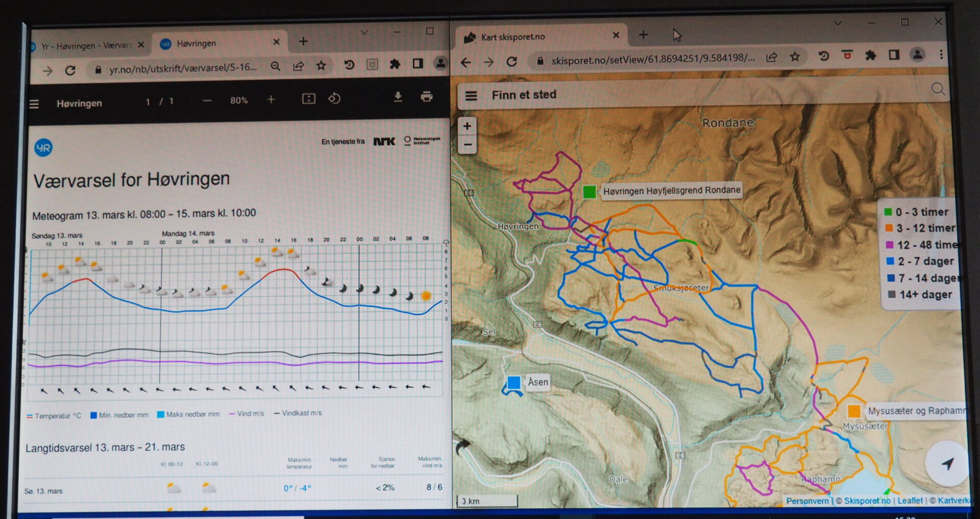The height and width of the screenshot is (519, 980).
Task: Switch to the Yr - Høvringen - Værvarsel tab
Action: [x=86, y=46]
